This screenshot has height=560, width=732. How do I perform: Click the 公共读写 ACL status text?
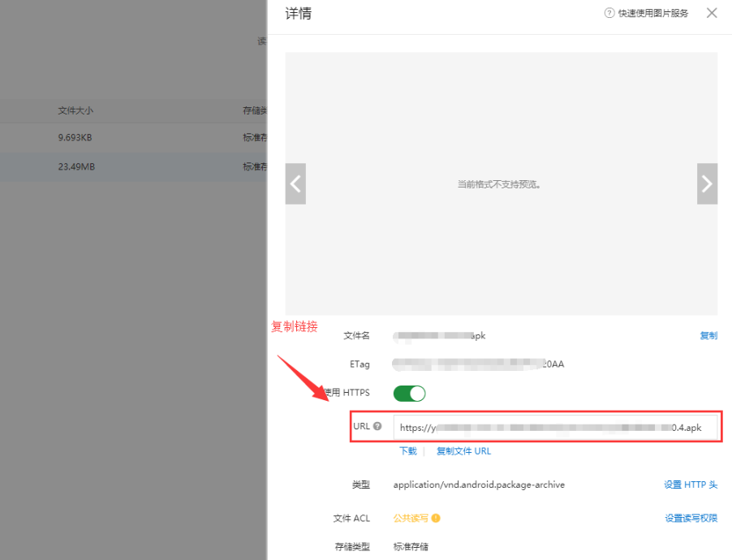pos(411,519)
